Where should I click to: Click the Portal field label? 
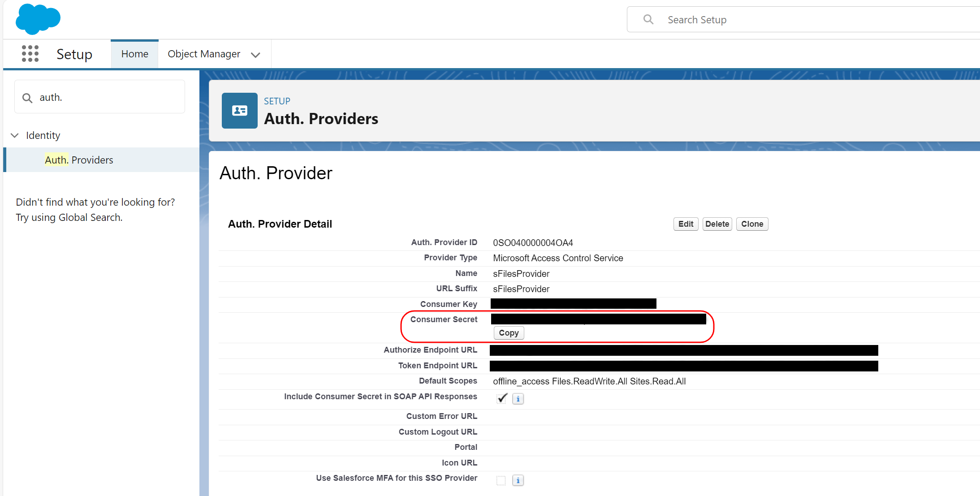[466, 447]
